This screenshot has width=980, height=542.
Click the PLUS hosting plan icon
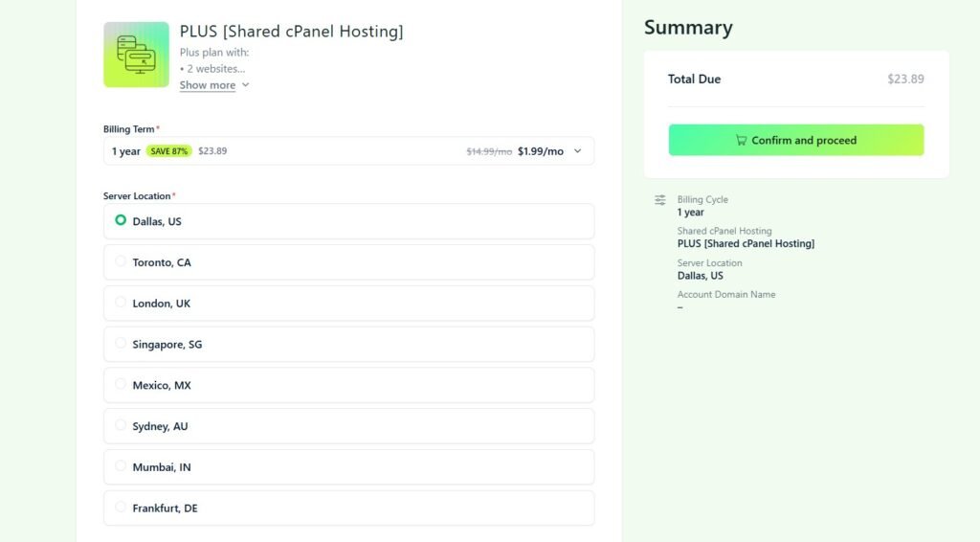pyautogui.click(x=136, y=55)
